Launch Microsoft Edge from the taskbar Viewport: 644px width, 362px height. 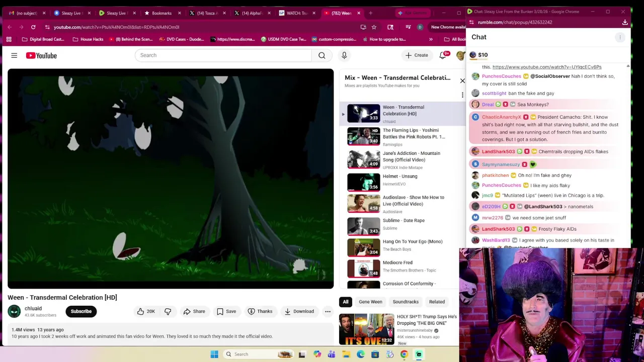click(x=361, y=354)
